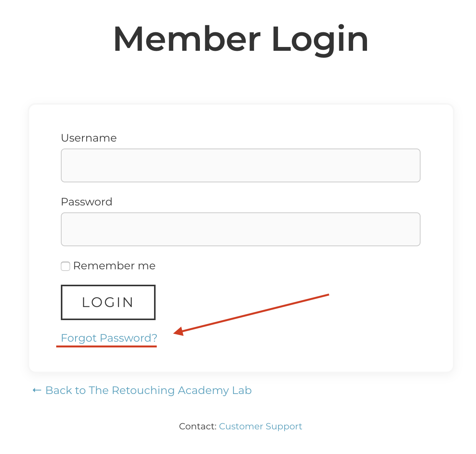Viewport: 476px width, 454px height.
Task: Click the left arrow icon before Back link
Action: tap(37, 390)
